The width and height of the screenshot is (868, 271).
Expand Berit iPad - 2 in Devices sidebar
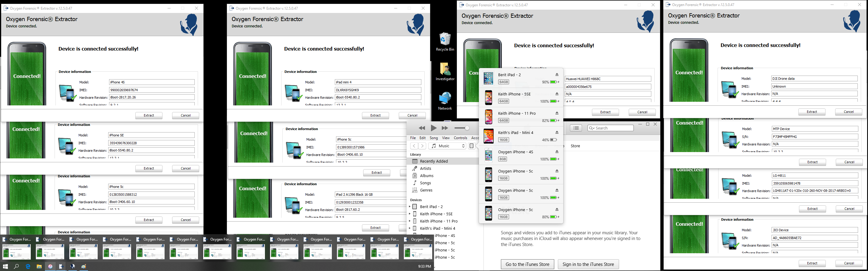point(409,206)
